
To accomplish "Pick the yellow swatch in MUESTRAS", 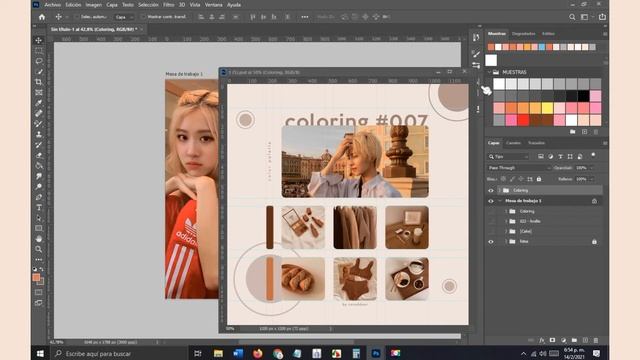I will click(x=547, y=108).
